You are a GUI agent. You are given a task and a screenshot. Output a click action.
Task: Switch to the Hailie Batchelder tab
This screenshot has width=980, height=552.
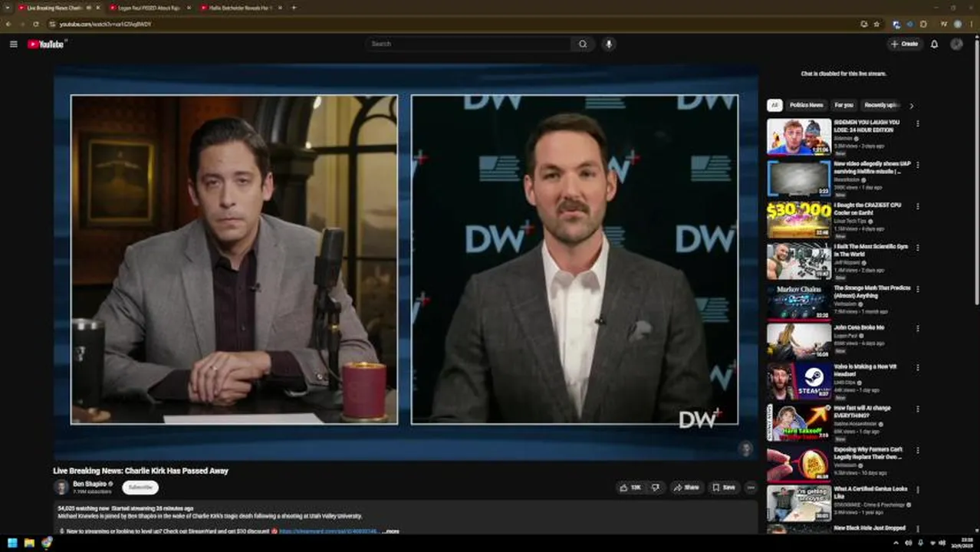point(240,8)
